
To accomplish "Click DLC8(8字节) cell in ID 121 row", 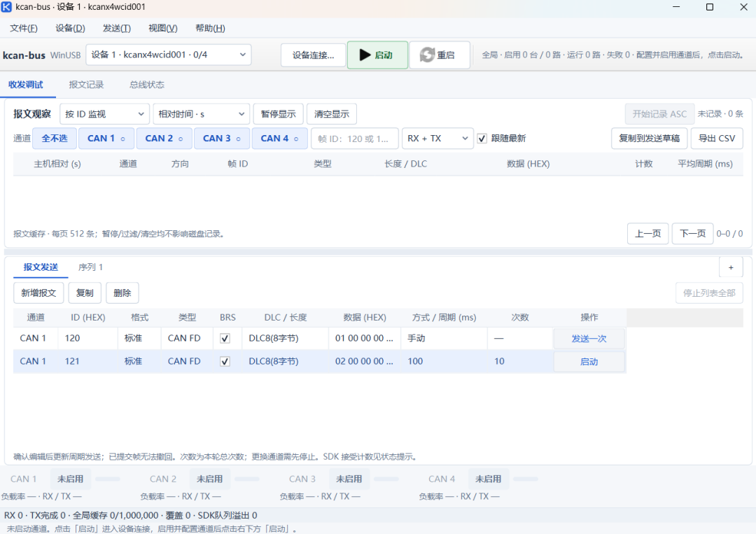I will tap(285, 361).
